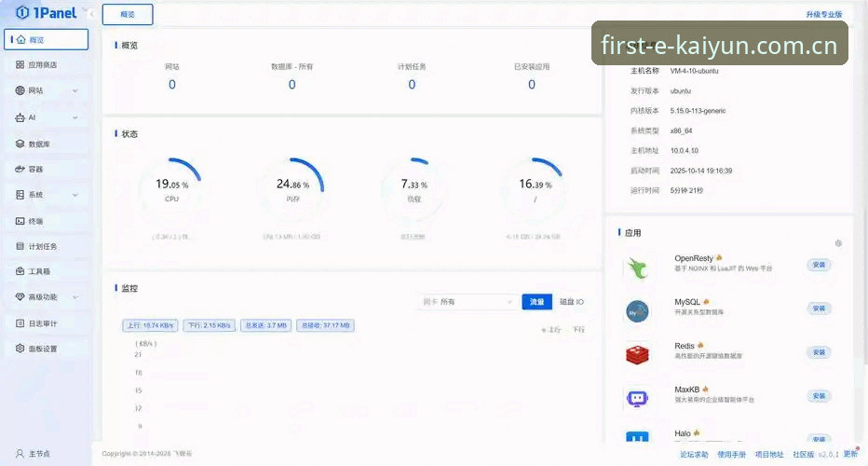868x466 pixels.
Task: Click the 内存 memory usage gauge
Action: (x=292, y=188)
